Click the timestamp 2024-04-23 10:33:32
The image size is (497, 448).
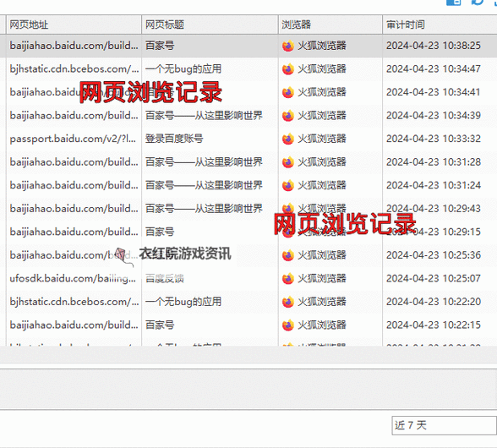point(434,139)
